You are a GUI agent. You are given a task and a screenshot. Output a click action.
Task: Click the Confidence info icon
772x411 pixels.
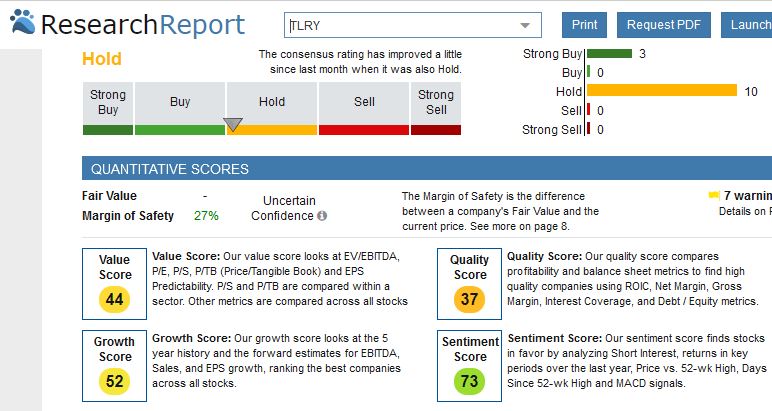(322, 216)
